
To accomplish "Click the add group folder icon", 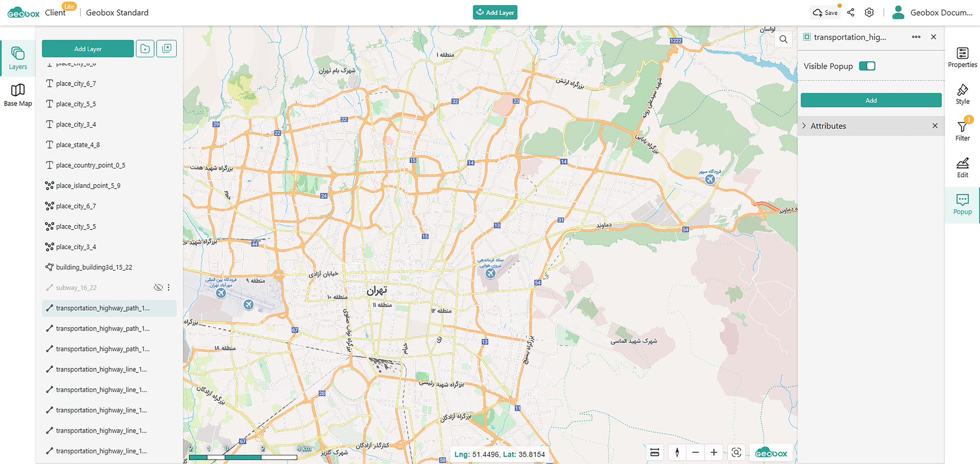I will click(x=145, y=49).
